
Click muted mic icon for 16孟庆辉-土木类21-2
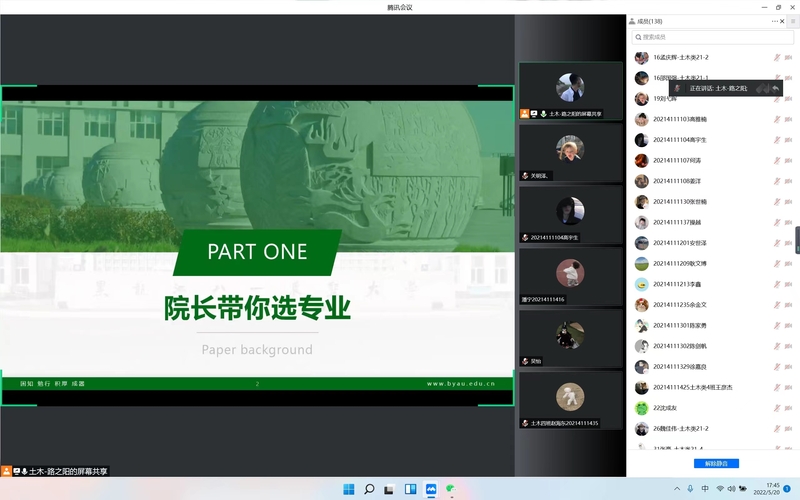[776, 58]
